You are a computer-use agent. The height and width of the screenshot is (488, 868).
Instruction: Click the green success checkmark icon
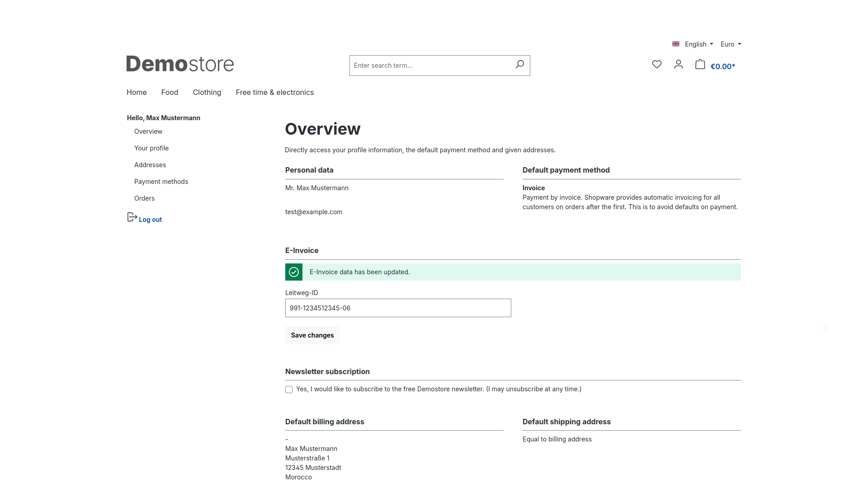click(x=294, y=272)
